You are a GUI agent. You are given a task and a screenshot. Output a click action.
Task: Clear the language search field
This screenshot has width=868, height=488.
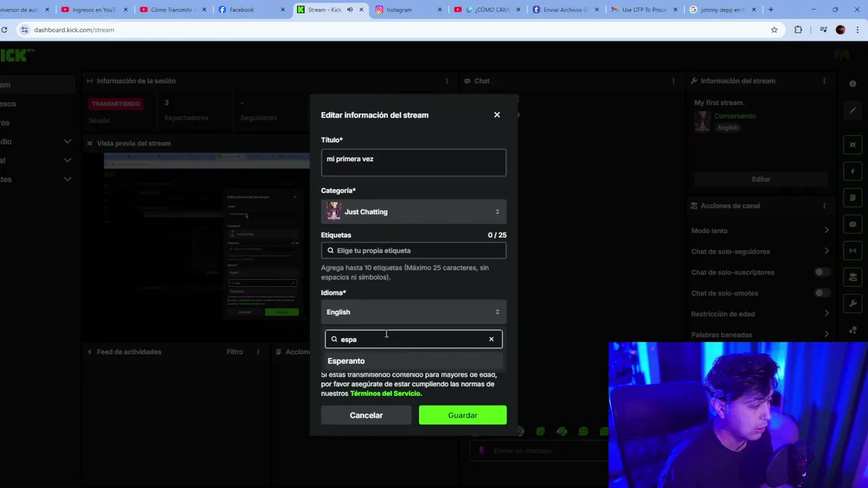(492, 339)
